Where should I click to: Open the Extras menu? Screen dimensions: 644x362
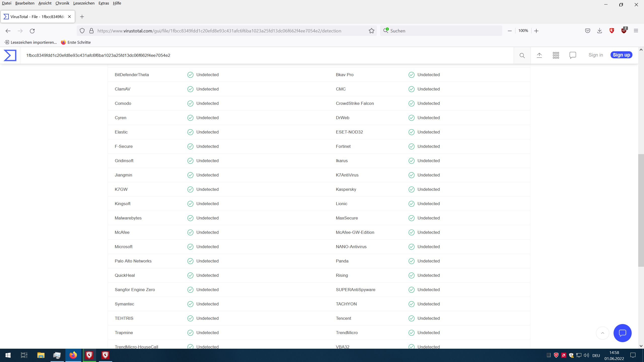click(x=104, y=3)
